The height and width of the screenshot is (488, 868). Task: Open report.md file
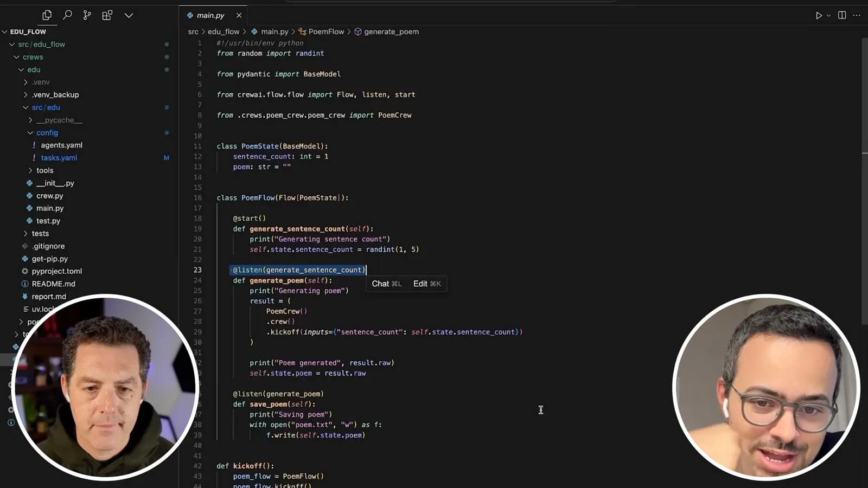[49, 297]
